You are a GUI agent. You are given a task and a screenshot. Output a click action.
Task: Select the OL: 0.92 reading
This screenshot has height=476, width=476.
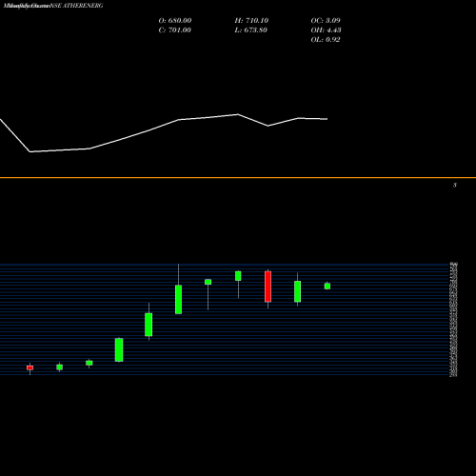coord(326,39)
